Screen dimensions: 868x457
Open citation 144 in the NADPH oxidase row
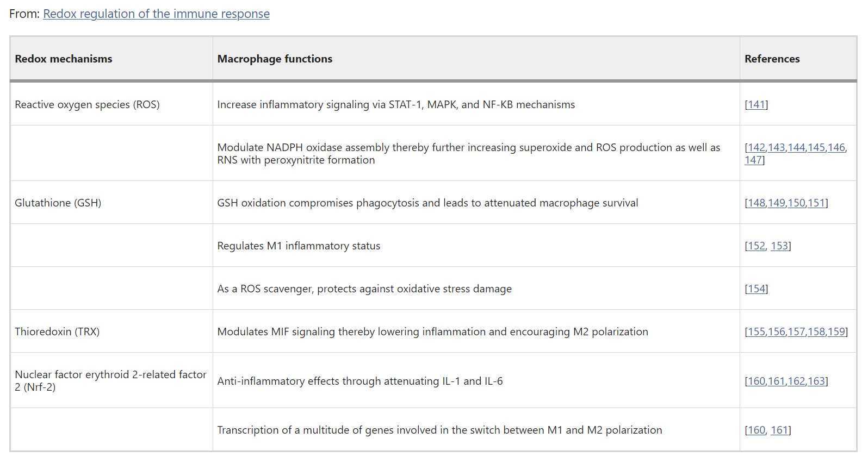(x=796, y=148)
